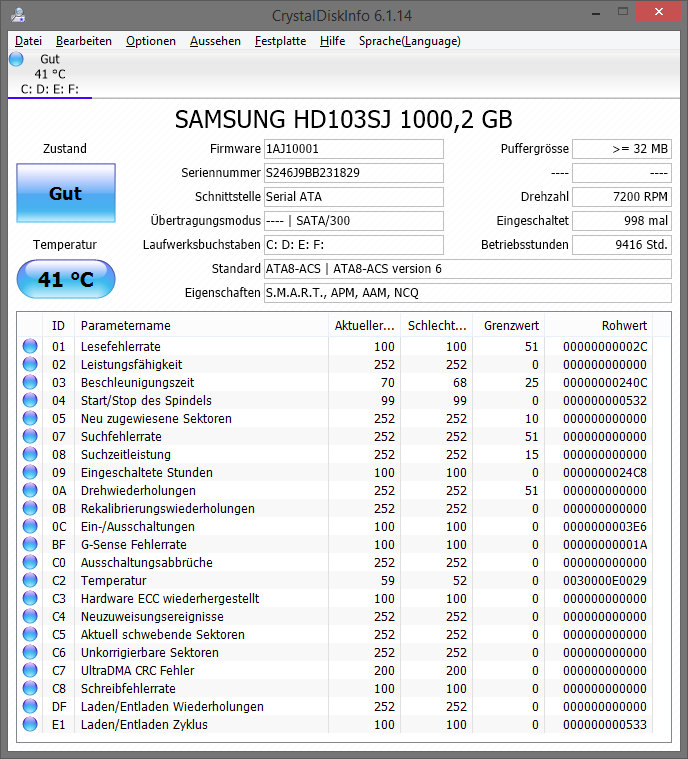
Task: Click the raw value 0030000E0029
Action: (x=605, y=580)
